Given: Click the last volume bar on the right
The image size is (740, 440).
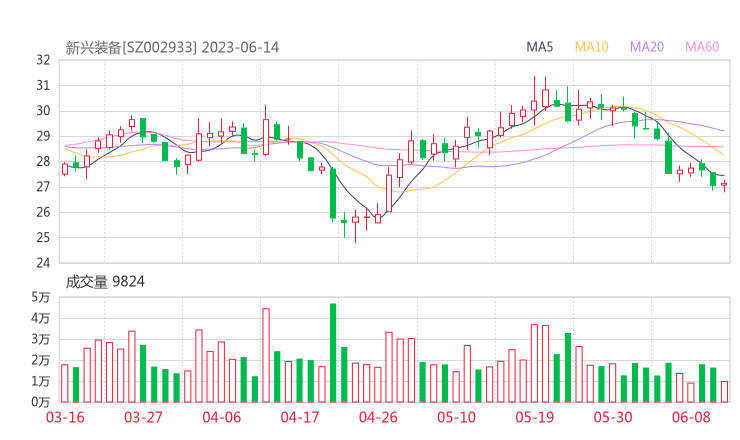Looking at the screenshot, I should click(x=724, y=392).
